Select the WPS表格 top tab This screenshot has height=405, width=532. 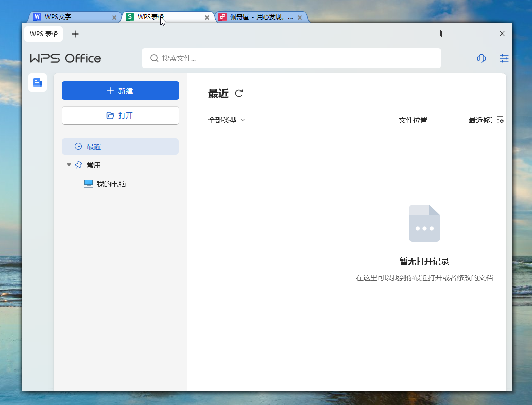click(x=167, y=17)
